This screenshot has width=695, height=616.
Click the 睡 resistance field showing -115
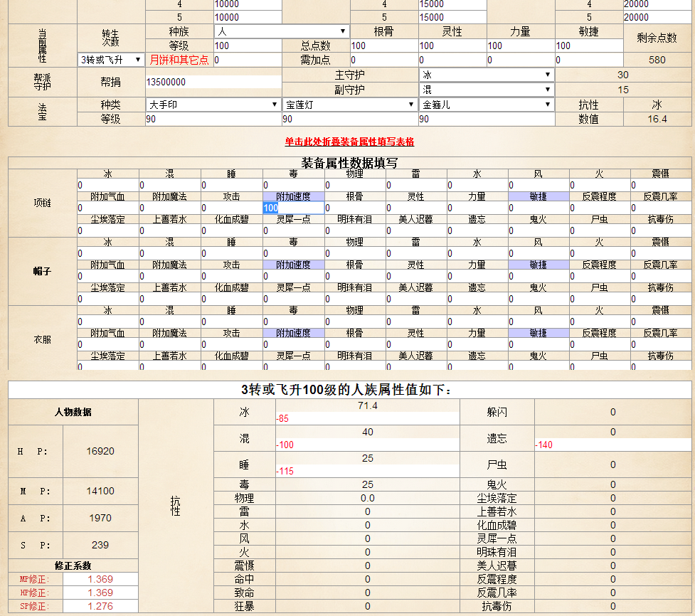[x=367, y=472]
